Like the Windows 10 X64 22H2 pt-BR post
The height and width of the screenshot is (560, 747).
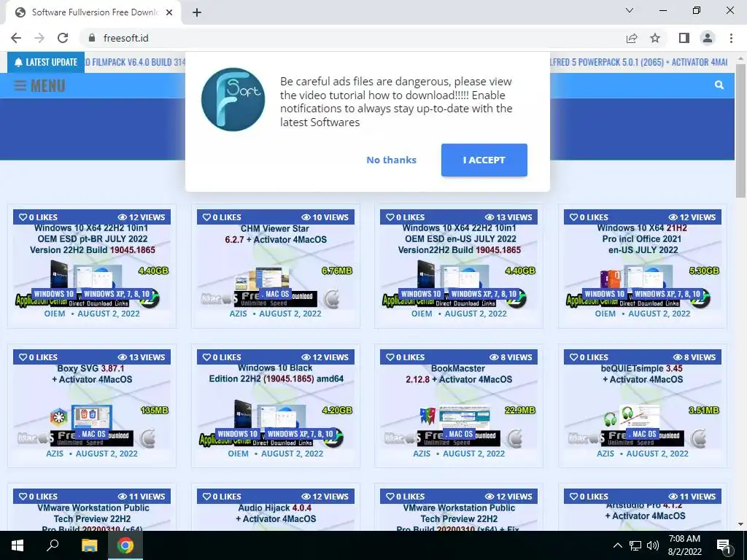38,217
